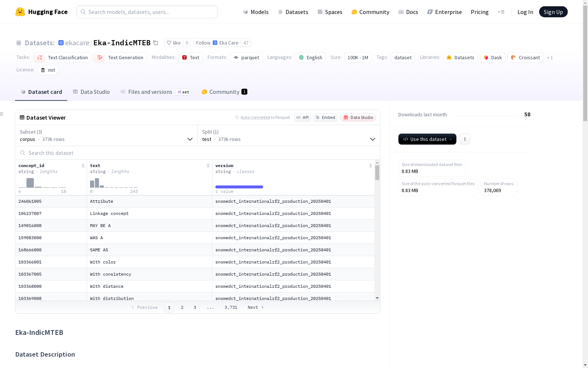Open the Spaces menu item
The image size is (588, 368).
click(x=330, y=12)
